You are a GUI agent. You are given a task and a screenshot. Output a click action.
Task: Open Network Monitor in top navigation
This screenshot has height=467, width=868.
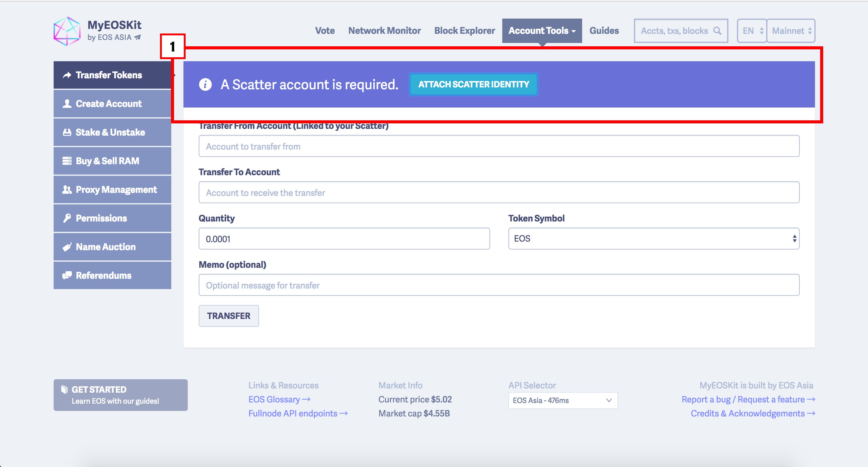[384, 31]
